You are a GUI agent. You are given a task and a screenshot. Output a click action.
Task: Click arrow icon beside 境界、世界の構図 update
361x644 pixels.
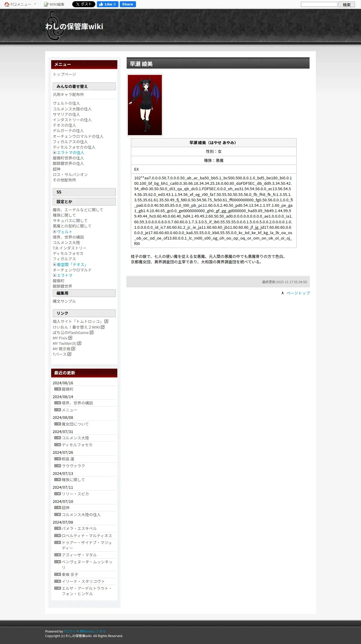coord(57,403)
